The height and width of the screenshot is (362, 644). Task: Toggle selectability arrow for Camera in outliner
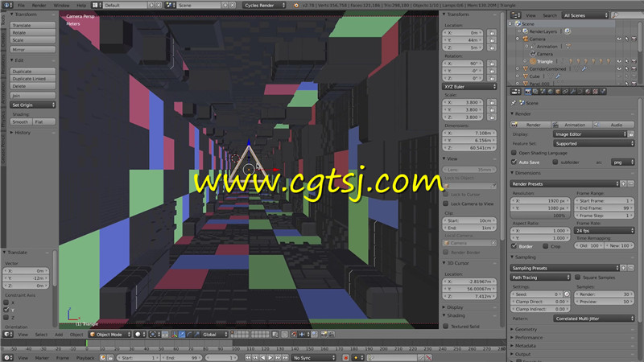(626, 39)
